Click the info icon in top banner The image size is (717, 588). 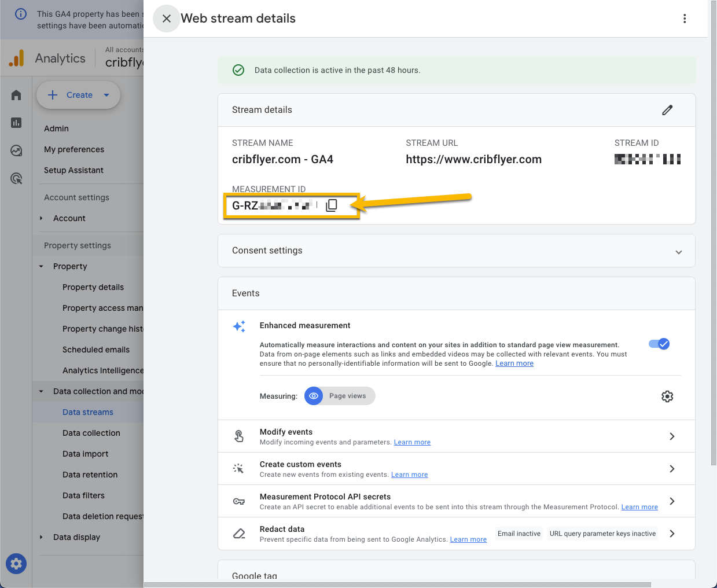(x=21, y=14)
